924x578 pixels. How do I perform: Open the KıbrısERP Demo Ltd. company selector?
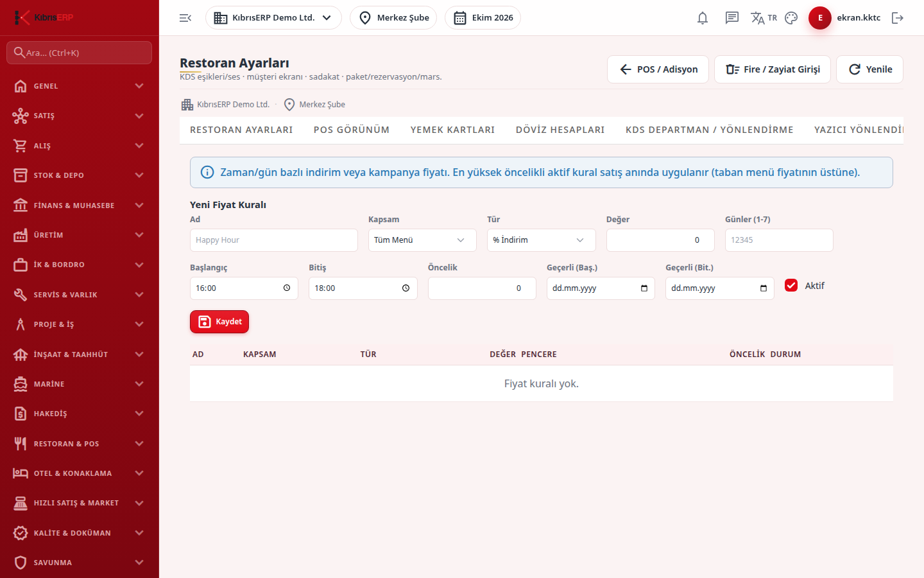(273, 18)
